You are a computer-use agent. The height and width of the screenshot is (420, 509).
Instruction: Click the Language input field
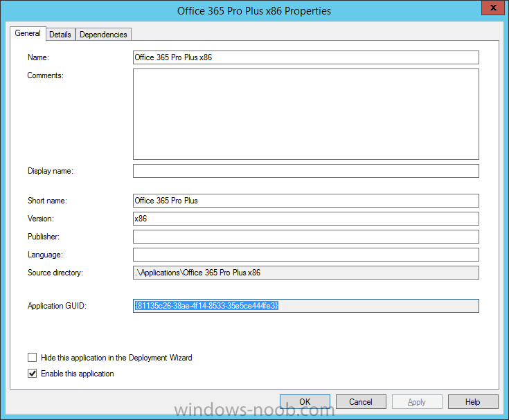[306, 255]
